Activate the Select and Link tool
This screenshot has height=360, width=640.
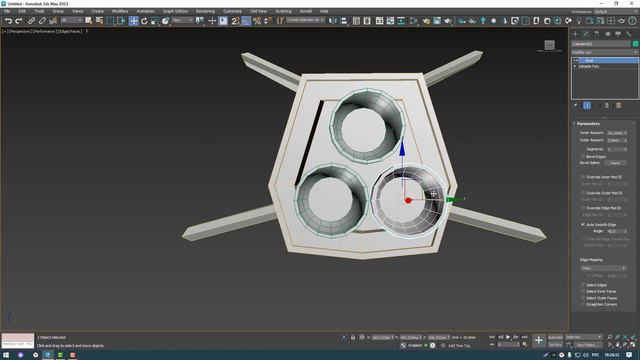[x=31, y=21]
